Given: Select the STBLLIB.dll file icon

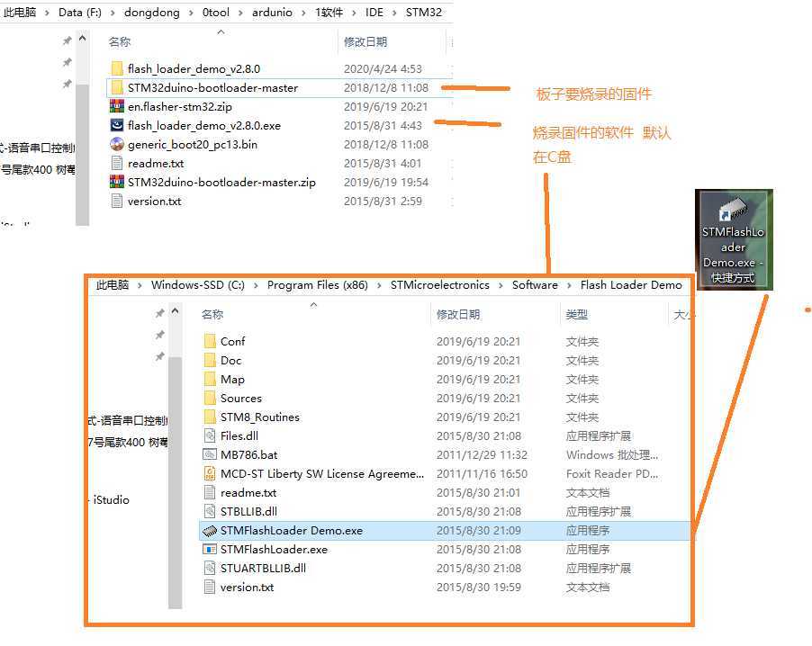Looking at the screenshot, I should point(210,511).
